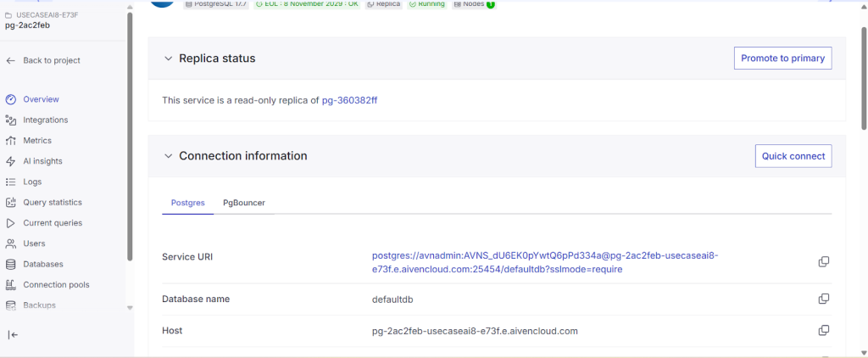
Task: Open the Logs sidebar item
Action: 32,182
